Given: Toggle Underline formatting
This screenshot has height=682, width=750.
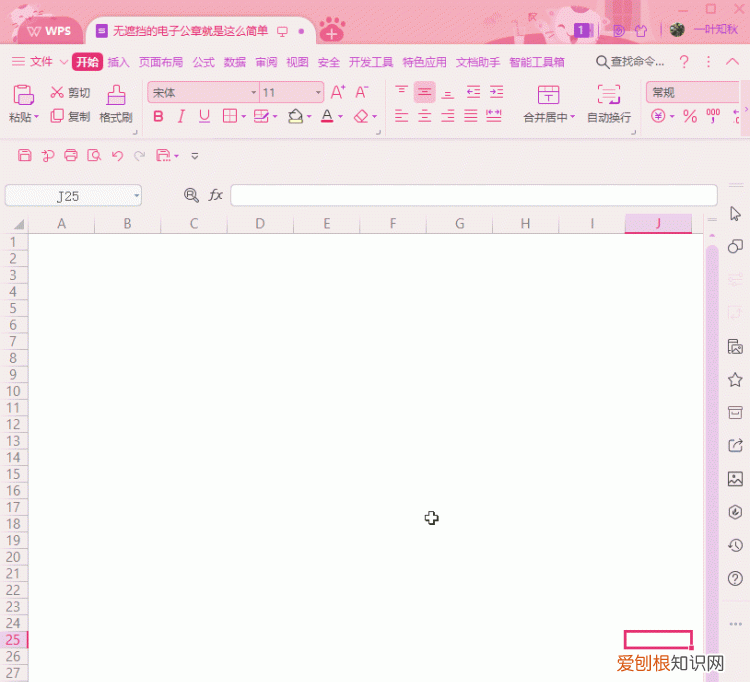Looking at the screenshot, I should tap(204, 116).
